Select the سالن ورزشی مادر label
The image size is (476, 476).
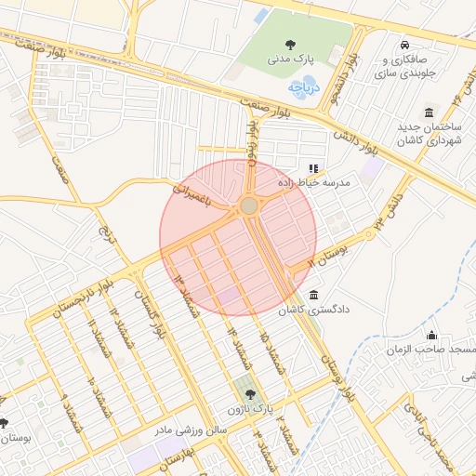(x=191, y=431)
